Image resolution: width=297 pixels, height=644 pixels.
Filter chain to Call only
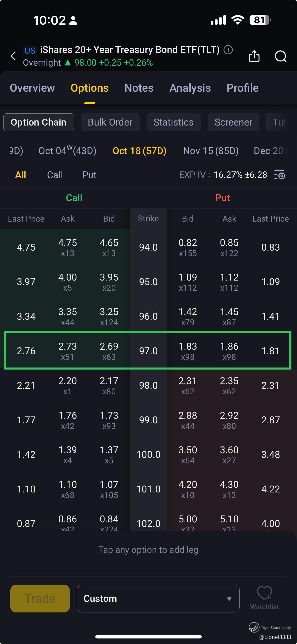pos(55,175)
